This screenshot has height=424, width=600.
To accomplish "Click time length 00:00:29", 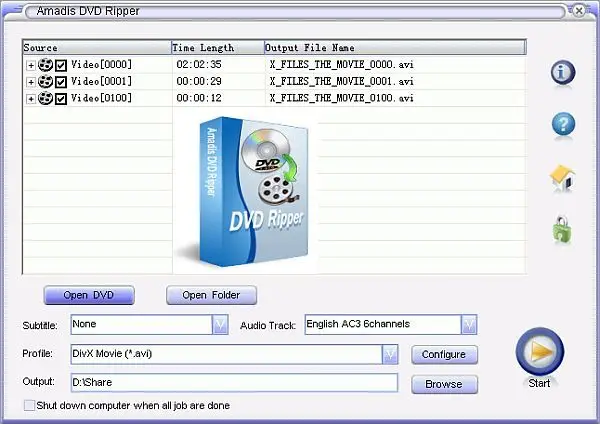I will click(x=199, y=81).
